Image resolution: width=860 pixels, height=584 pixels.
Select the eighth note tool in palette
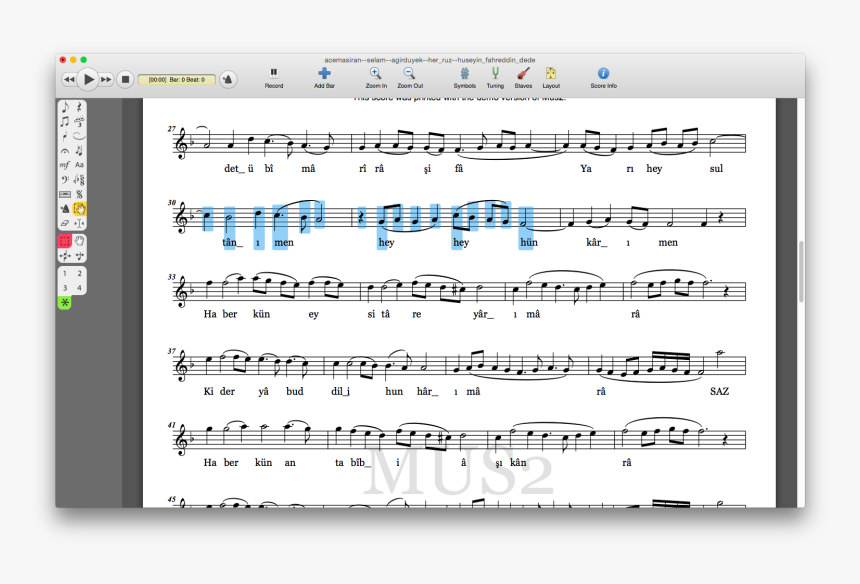65,106
